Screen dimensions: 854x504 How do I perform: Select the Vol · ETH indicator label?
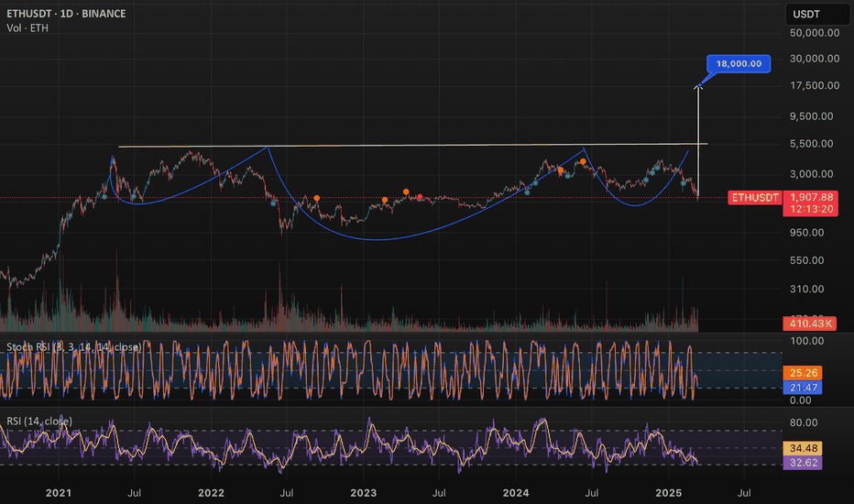(27, 27)
